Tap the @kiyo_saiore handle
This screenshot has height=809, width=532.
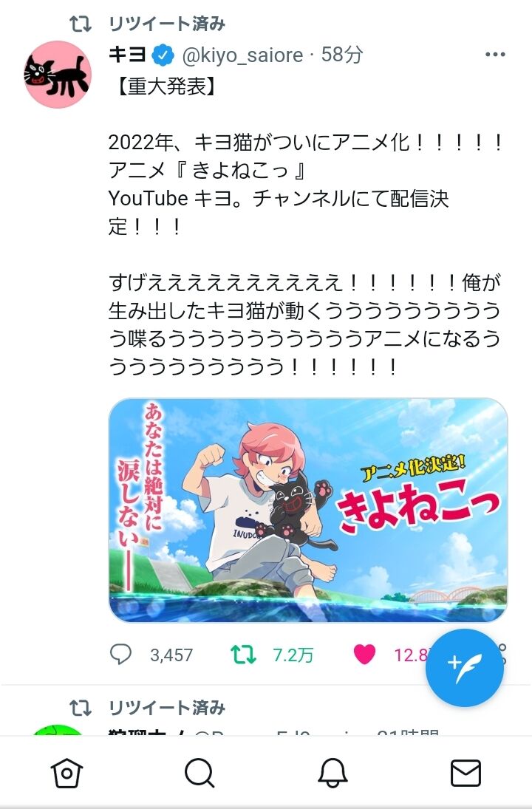[x=242, y=55]
